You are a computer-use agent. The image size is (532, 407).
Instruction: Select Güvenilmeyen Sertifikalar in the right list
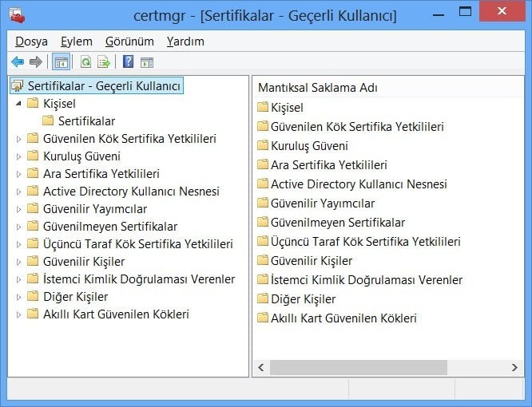tap(337, 223)
